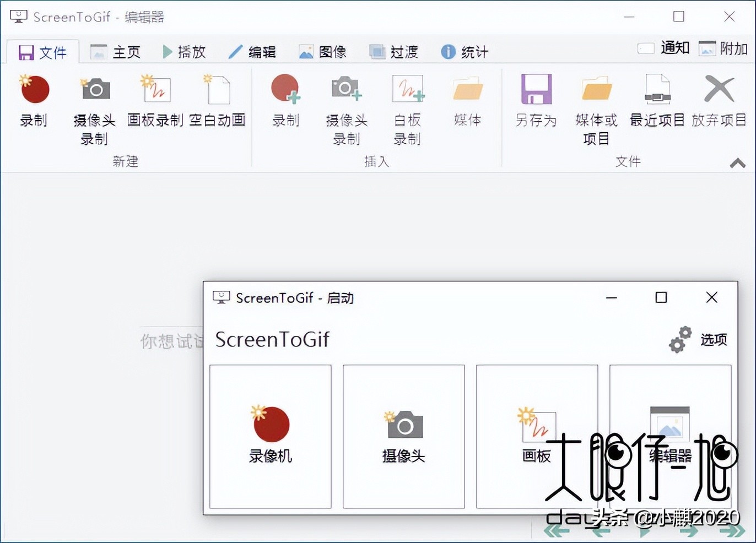Launch the 录像机 screen recorder
The width and height of the screenshot is (756, 543).
click(x=269, y=435)
